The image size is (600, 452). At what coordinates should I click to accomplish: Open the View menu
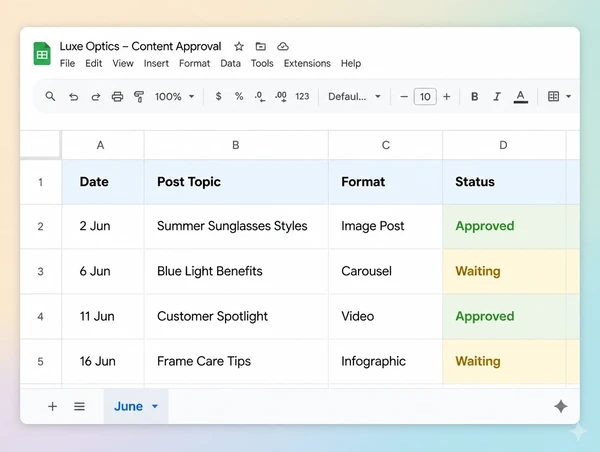[x=123, y=63]
